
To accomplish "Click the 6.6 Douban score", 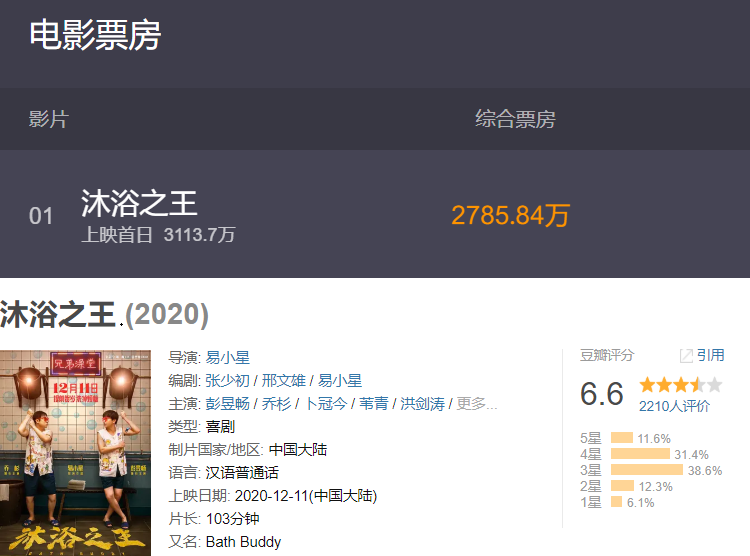I will 602,394.
